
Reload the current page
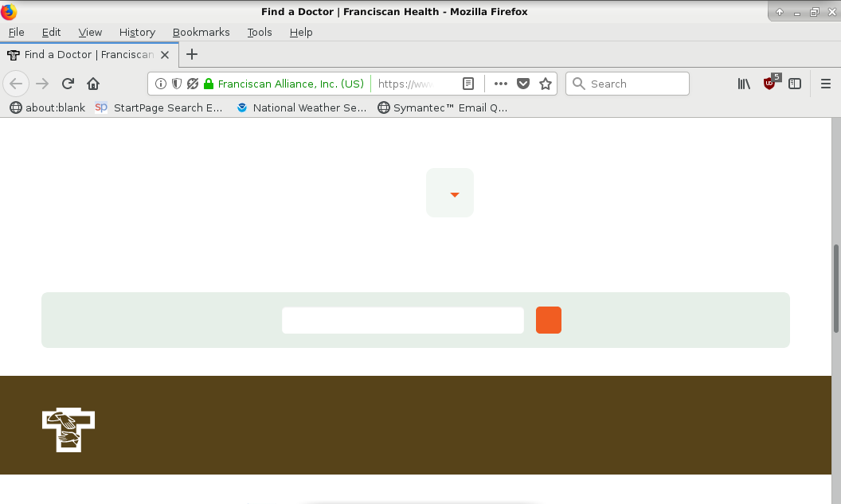tap(68, 84)
